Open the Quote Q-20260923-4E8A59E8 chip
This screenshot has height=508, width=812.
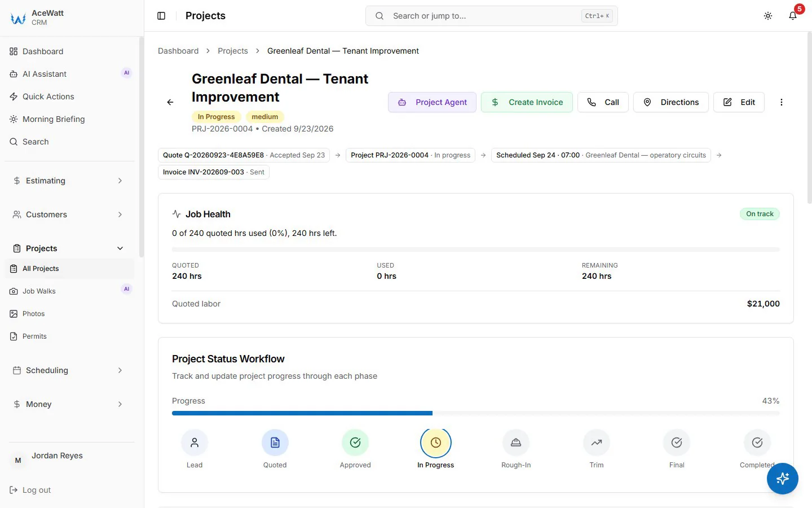pyautogui.click(x=244, y=155)
